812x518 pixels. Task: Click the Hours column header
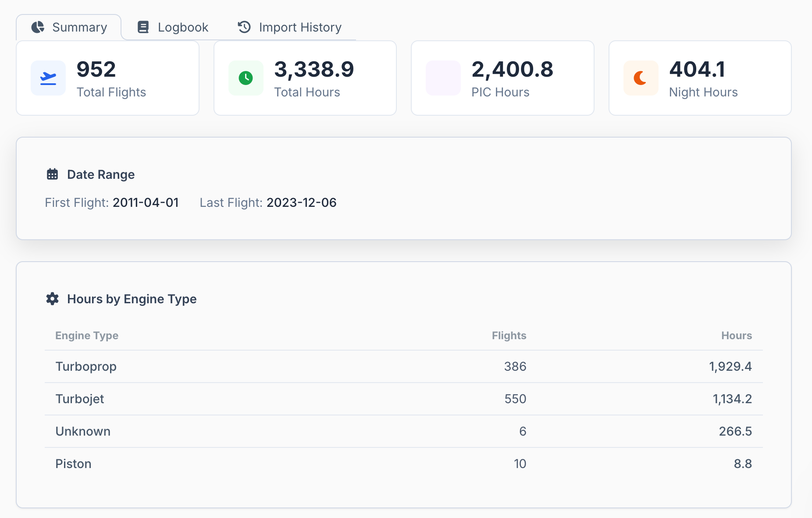pyautogui.click(x=736, y=336)
